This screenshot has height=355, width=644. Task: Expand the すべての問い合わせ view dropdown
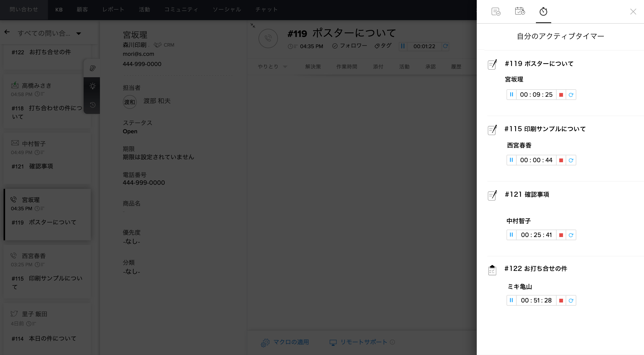pos(79,33)
